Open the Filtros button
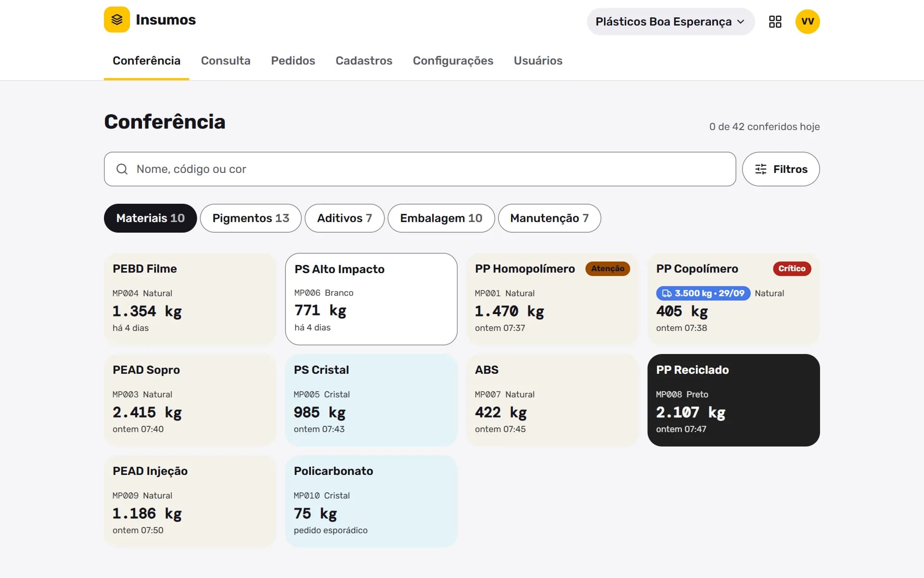 [781, 169]
